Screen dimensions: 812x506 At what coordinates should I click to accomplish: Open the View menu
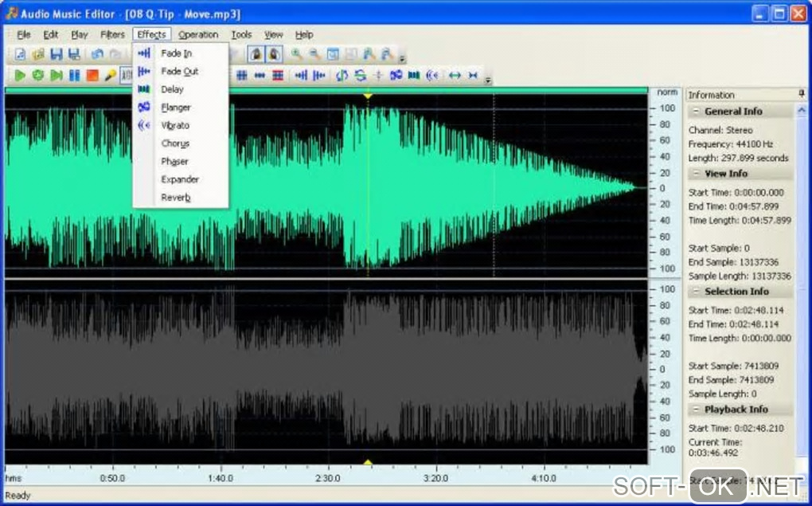click(273, 35)
